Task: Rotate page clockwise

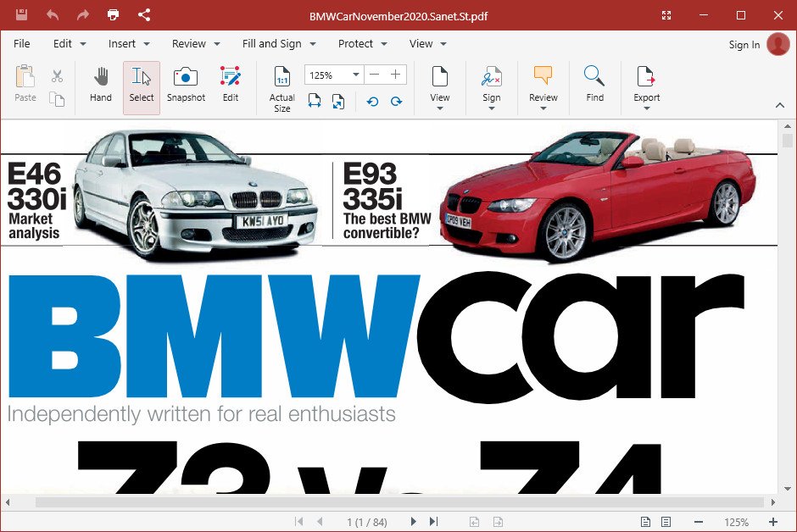Action: (x=397, y=102)
